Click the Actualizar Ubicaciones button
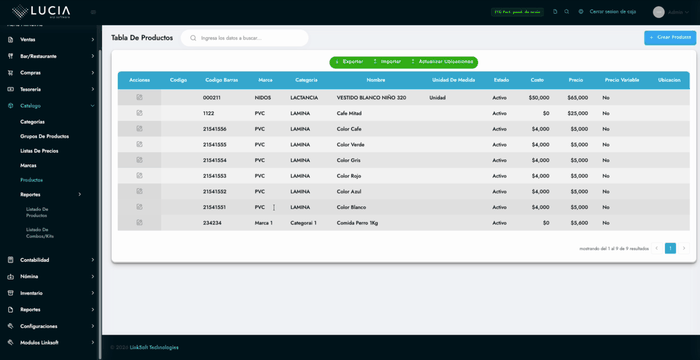The width and height of the screenshot is (700, 360). 442,62
